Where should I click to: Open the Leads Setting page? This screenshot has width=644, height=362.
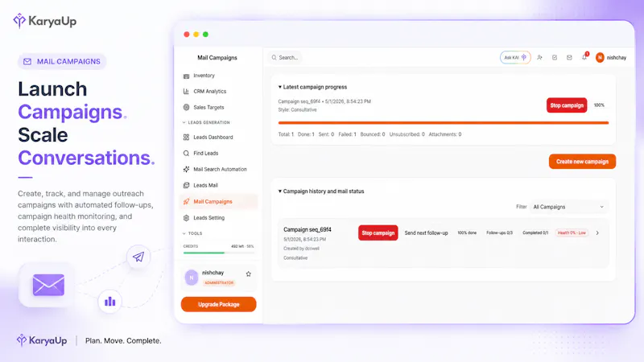[208, 218]
